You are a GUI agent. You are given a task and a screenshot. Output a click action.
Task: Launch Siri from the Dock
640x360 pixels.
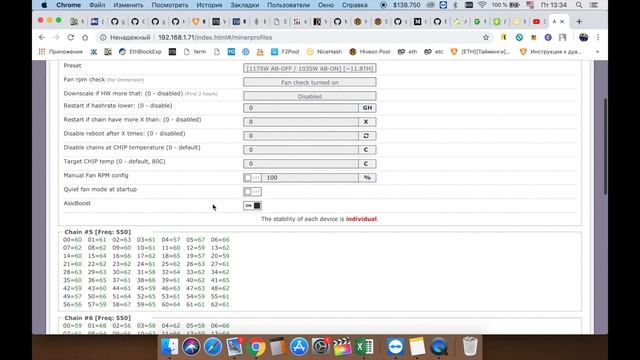pyautogui.click(x=191, y=347)
